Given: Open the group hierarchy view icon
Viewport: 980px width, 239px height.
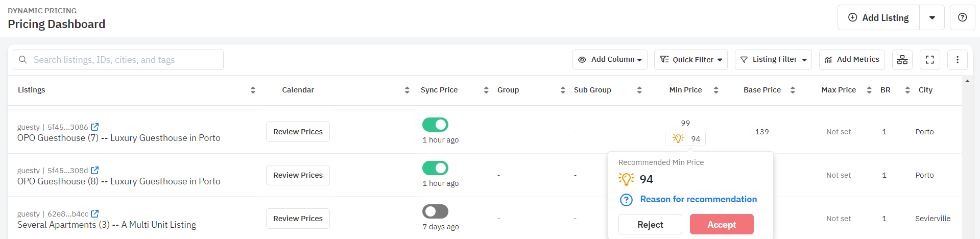Looking at the screenshot, I should (902, 60).
